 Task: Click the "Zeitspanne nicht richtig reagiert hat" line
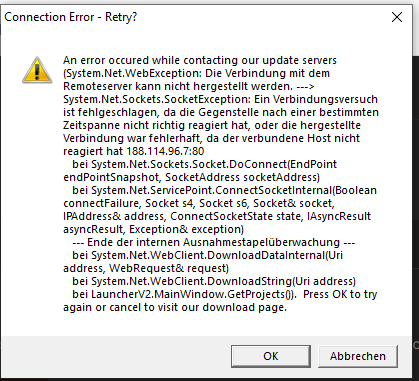(x=212, y=125)
